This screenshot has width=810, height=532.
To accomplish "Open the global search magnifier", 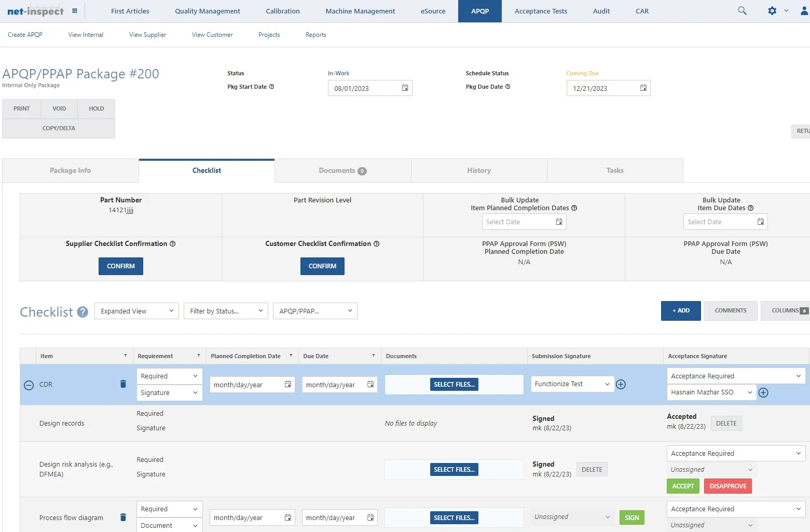I will click(x=742, y=10).
